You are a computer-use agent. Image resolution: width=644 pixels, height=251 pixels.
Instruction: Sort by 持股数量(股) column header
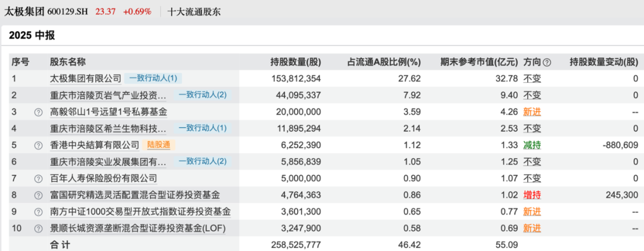click(x=295, y=62)
